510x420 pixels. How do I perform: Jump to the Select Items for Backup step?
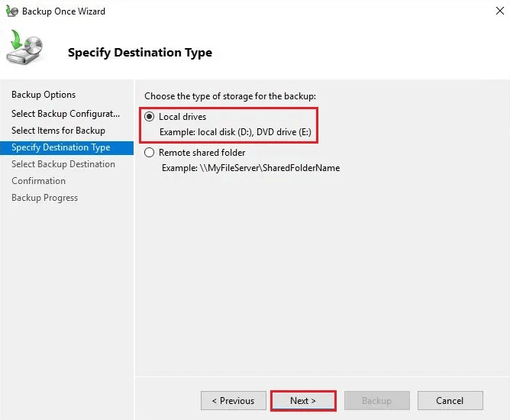(58, 131)
